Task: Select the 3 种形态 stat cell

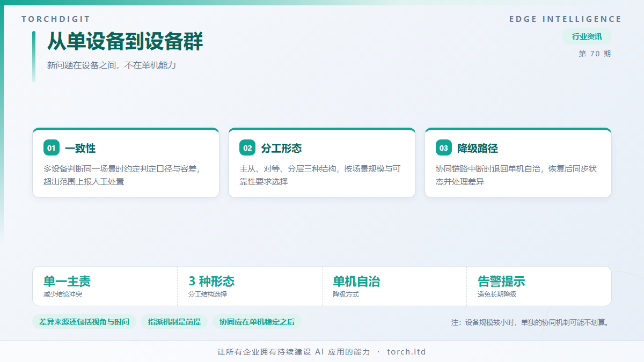Action: coord(250,286)
